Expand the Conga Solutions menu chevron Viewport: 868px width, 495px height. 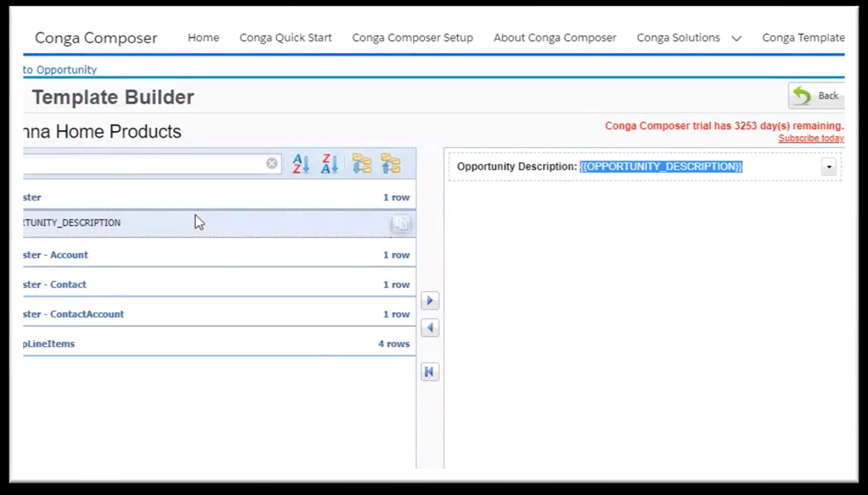tap(736, 38)
